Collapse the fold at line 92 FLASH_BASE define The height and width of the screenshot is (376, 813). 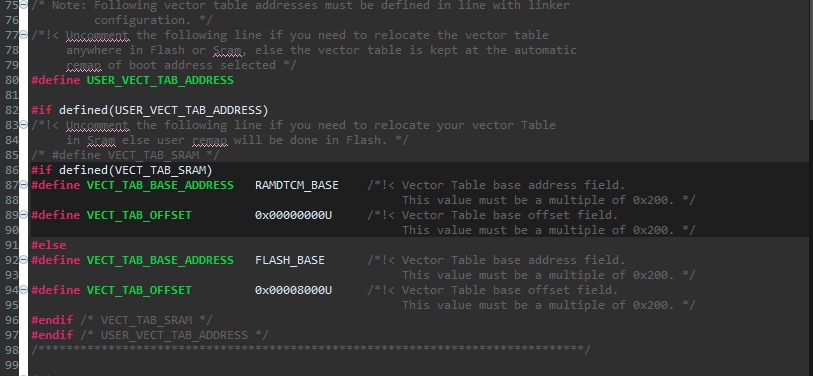click(x=23, y=259)
